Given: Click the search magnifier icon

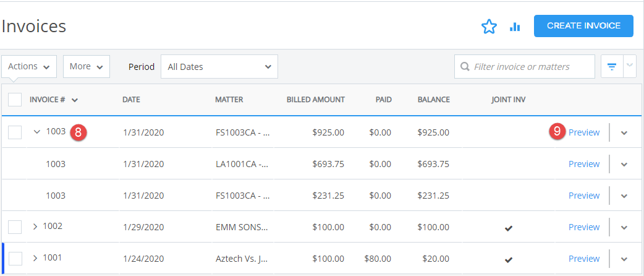Looking at the screenshot, I should (x=465, y=67).
